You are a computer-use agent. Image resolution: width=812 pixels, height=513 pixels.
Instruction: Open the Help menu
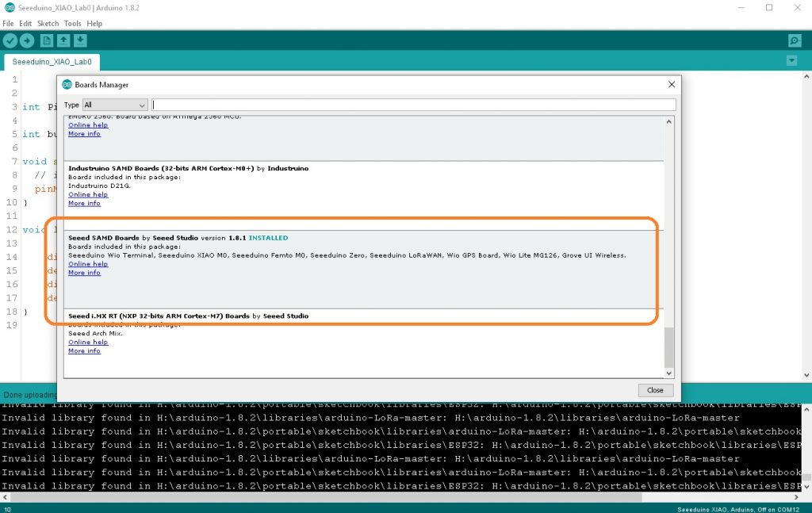(94, 23)
